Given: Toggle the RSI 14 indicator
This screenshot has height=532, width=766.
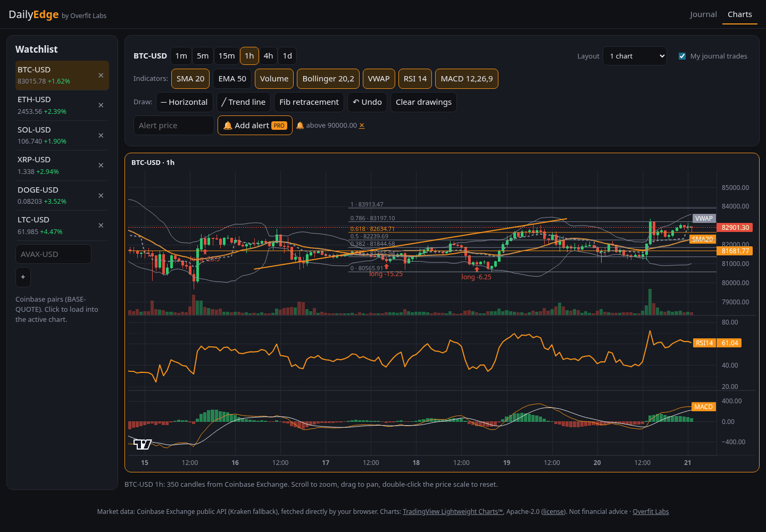Looking at the screenshot, I should tap(415, 79).
